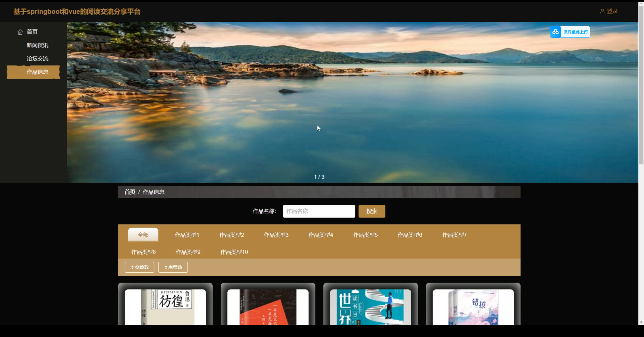Filter by 作品类型10 category

point(234,252)
